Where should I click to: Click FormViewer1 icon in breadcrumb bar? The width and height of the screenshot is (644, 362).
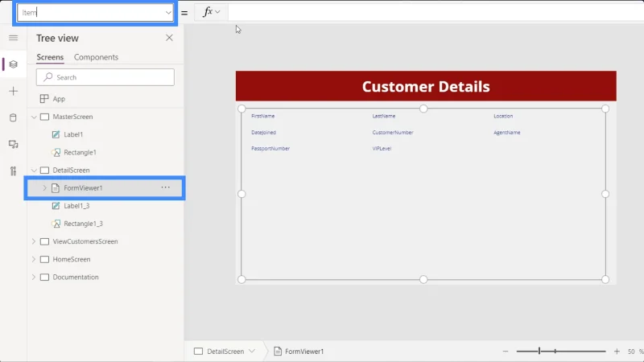278,352
